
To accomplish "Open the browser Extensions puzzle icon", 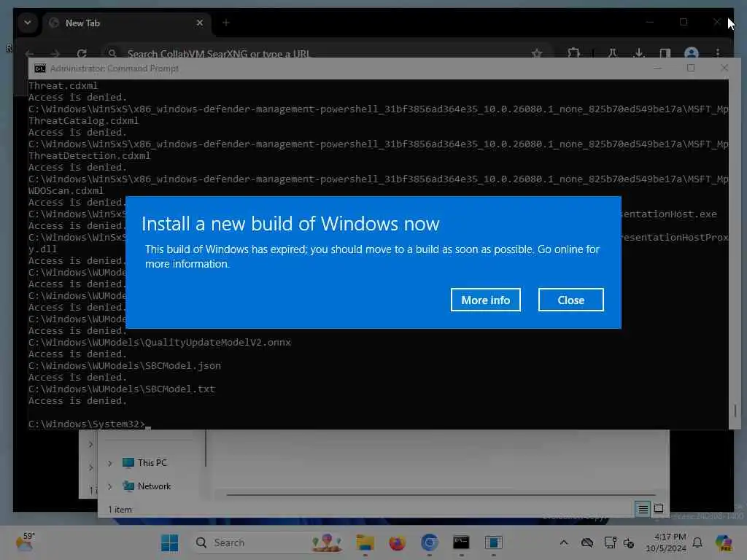I will pos(573,53).
